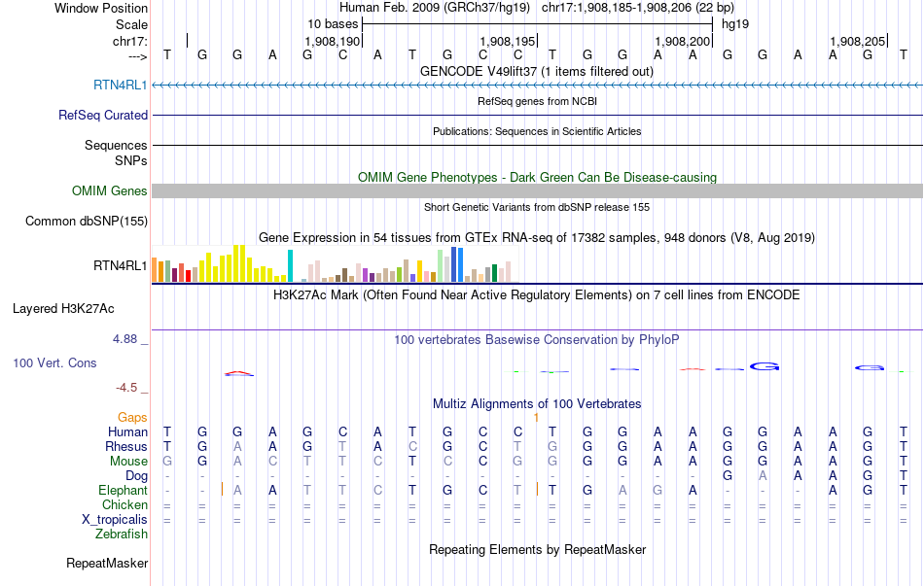Click the Chicken species label
The width and height of the screenshot is (924, 586).
click(124, 504)
